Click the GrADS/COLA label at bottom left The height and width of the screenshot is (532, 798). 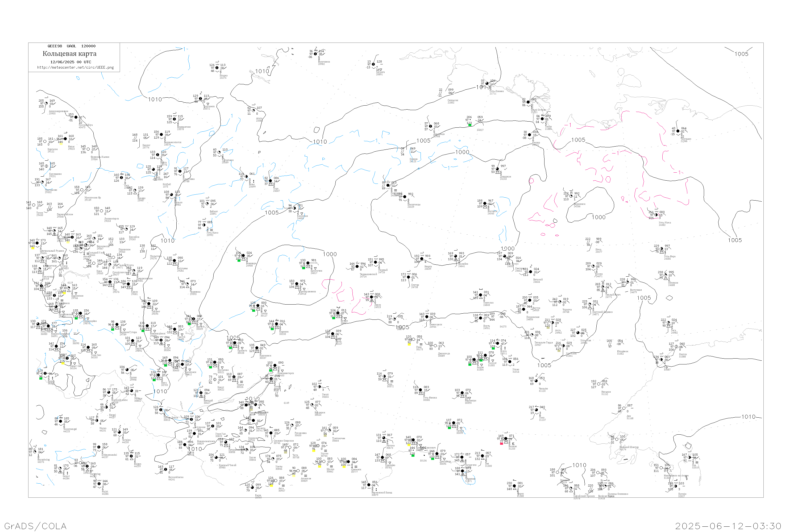pos(35,526)
